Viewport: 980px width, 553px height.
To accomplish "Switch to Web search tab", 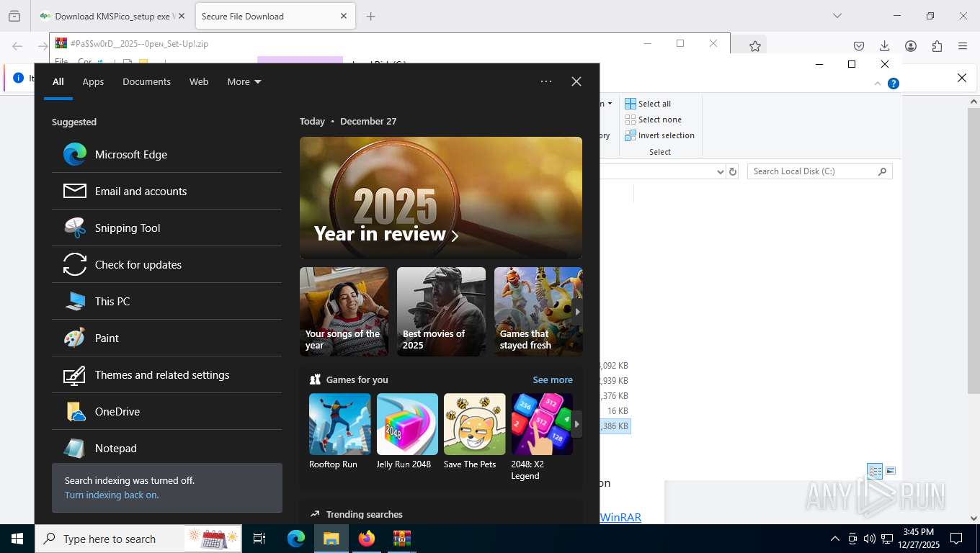I will pos(199,81).
